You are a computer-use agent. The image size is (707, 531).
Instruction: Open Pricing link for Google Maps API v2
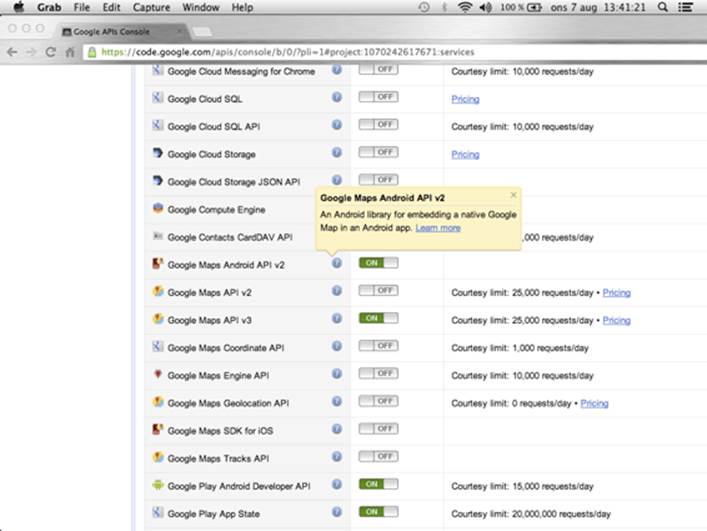click(616, 293)
